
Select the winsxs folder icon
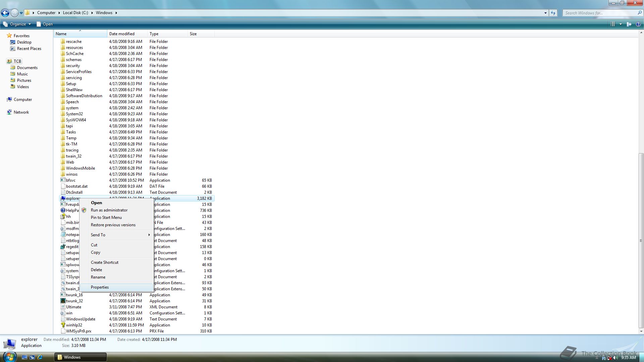click(x=63, y=174)
